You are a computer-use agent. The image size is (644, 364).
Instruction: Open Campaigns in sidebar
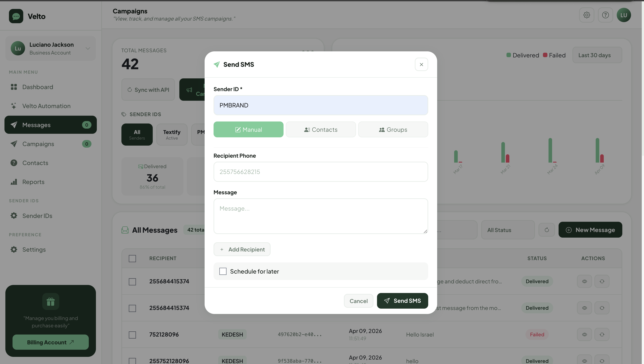[x=51, y=144]
